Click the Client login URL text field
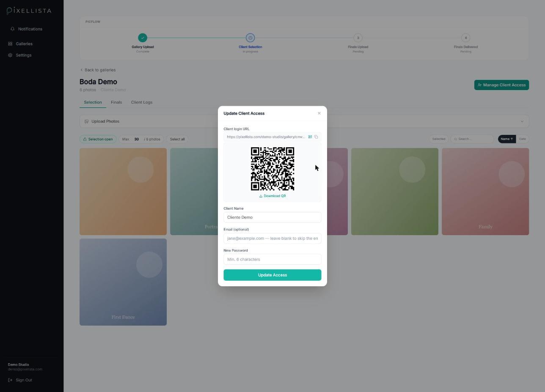 tap(266, 137)
